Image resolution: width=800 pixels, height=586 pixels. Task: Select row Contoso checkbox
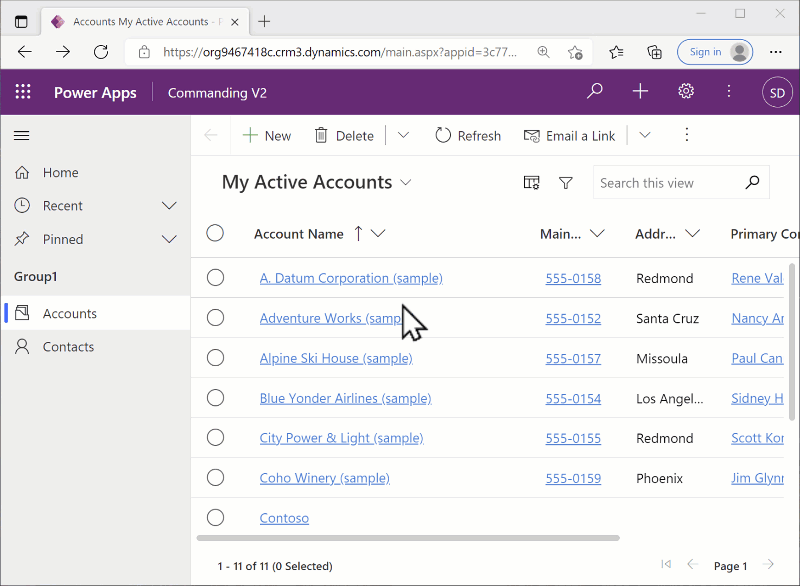215,518
